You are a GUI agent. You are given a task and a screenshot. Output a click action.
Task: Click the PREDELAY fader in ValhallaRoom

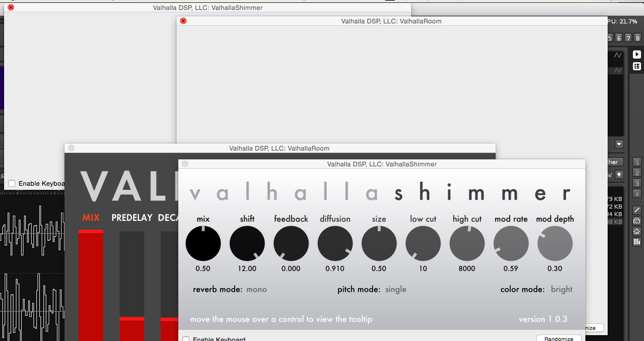(x=132, y=286)
